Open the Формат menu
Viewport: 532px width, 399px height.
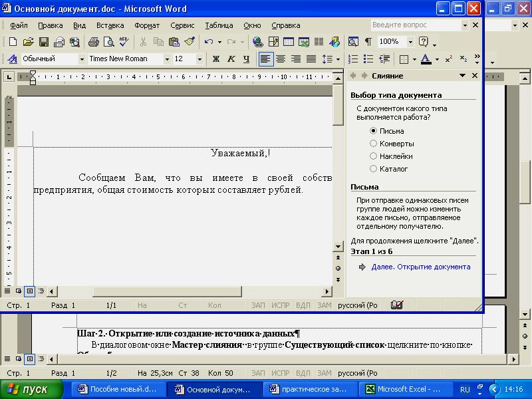point(147,25)
